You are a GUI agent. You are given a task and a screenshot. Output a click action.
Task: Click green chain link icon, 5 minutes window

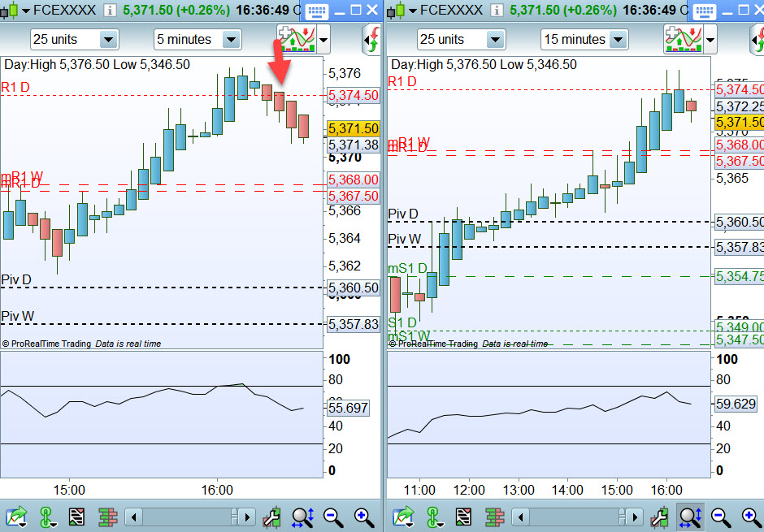coord(46,517)
